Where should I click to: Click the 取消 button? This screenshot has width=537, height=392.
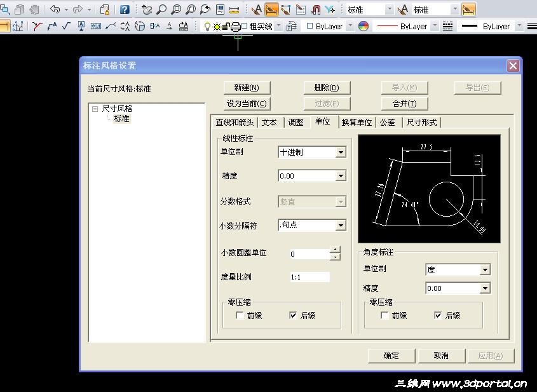coord(441,356)
